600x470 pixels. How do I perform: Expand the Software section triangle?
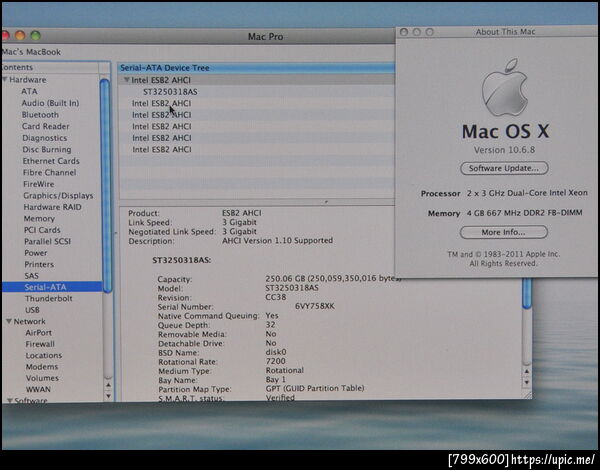click(x=10, y=400)
